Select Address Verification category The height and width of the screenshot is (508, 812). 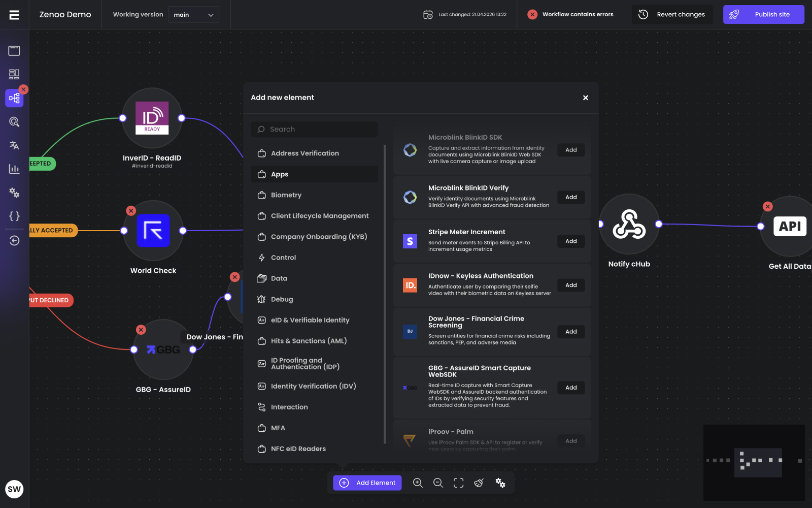pyautogui.click(x=314, y=153)
